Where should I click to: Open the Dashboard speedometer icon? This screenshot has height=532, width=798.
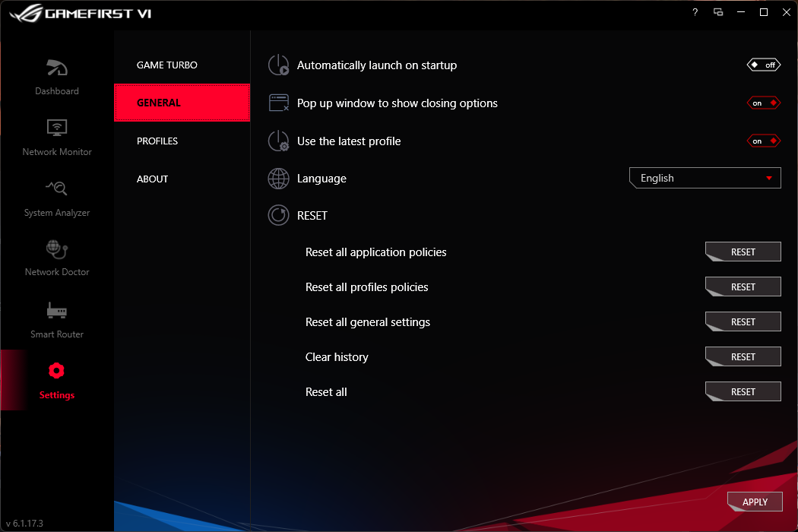click(57, 68)
